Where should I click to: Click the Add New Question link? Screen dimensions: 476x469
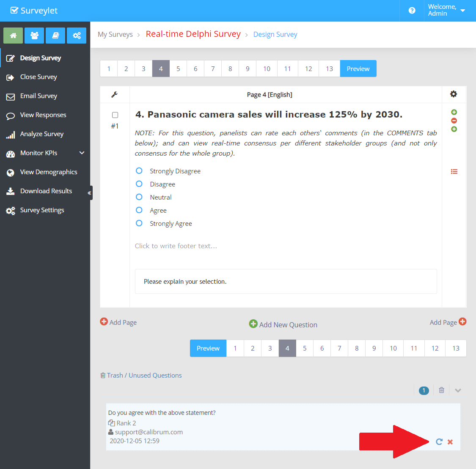(x=283, y=324)
